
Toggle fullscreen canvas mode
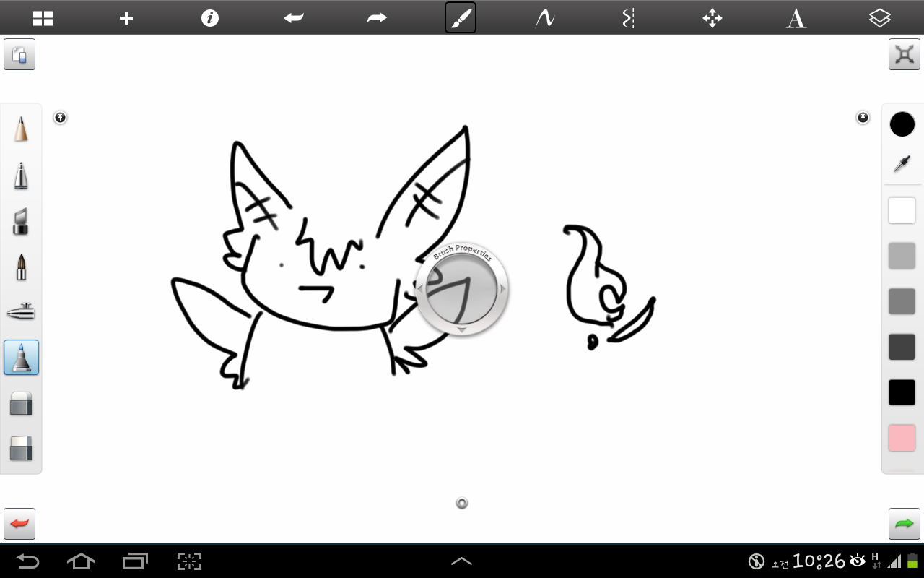[x=904, y=54]
